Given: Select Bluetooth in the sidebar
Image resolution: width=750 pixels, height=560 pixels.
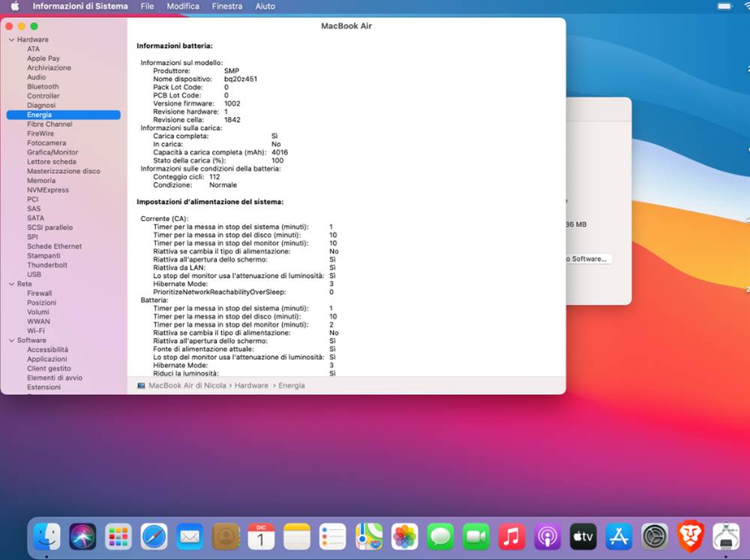Looking at the screenshot, I should 43,86.
